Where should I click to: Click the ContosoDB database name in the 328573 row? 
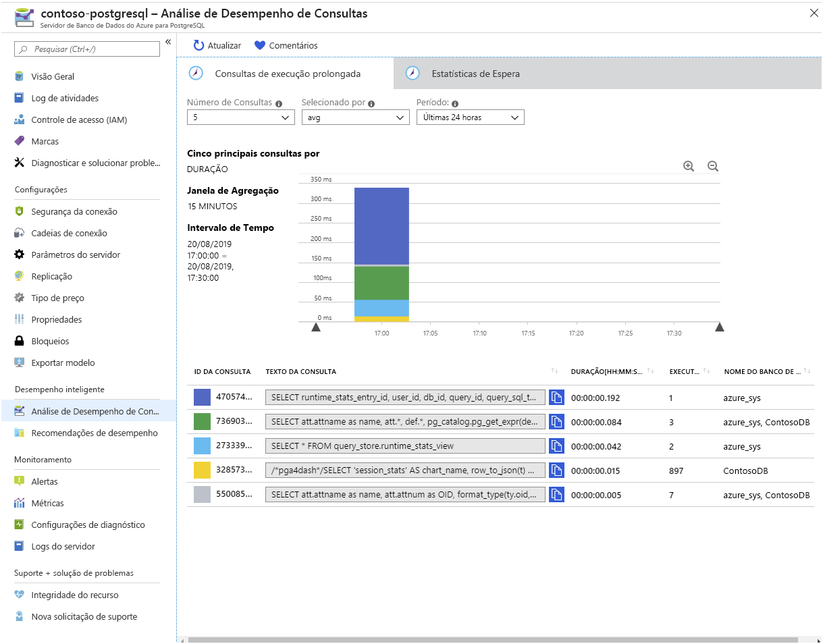746,471
